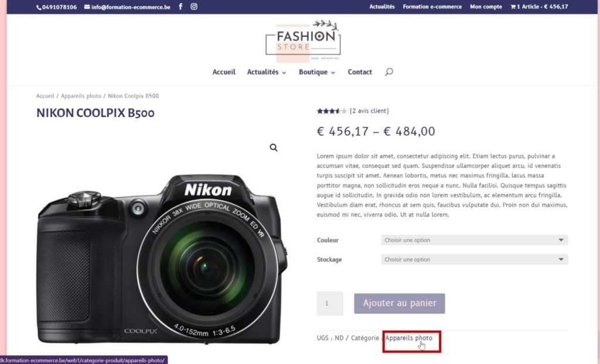Expand the Boutique menu
Image resolution: width=600 pixels, height=364 pixels.
pyautogui.click(x=317, y=72)
